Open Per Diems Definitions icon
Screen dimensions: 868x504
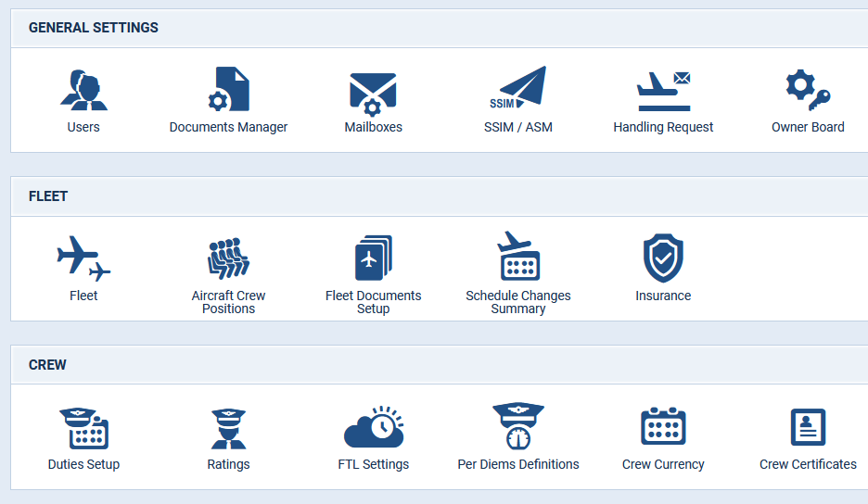pos(518,426)
